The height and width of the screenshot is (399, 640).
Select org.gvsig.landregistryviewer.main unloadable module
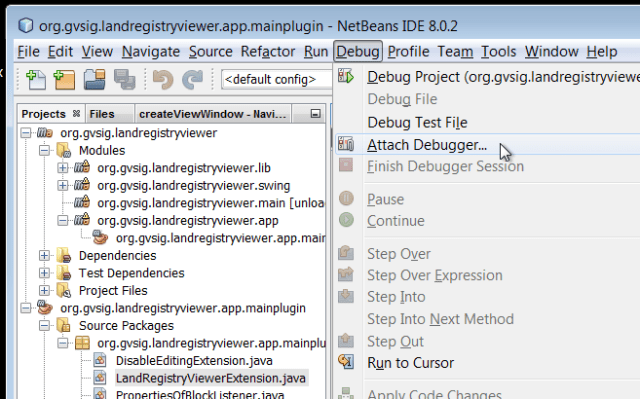(x=211, y=203)
